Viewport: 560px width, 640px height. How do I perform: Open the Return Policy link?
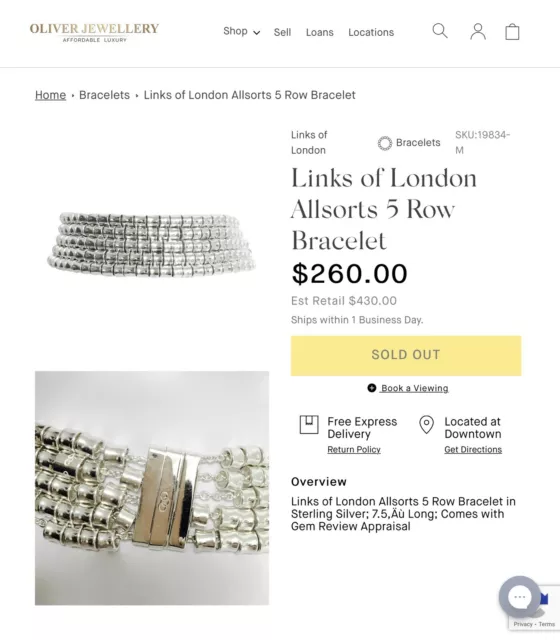pos(354,449)
